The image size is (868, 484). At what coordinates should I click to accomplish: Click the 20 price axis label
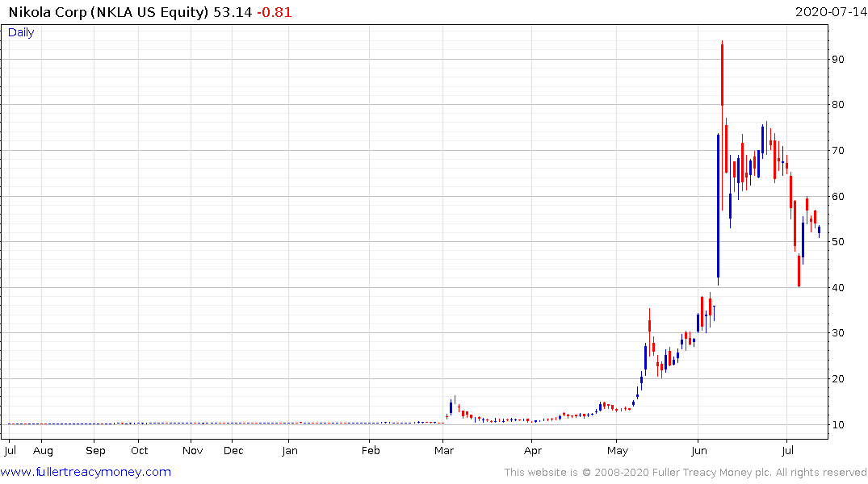838,379
